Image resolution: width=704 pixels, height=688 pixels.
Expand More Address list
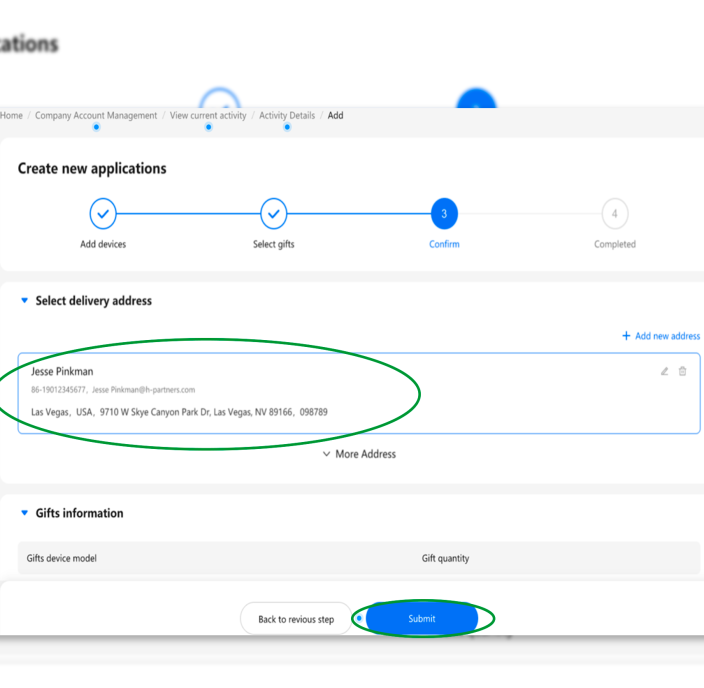359,454
